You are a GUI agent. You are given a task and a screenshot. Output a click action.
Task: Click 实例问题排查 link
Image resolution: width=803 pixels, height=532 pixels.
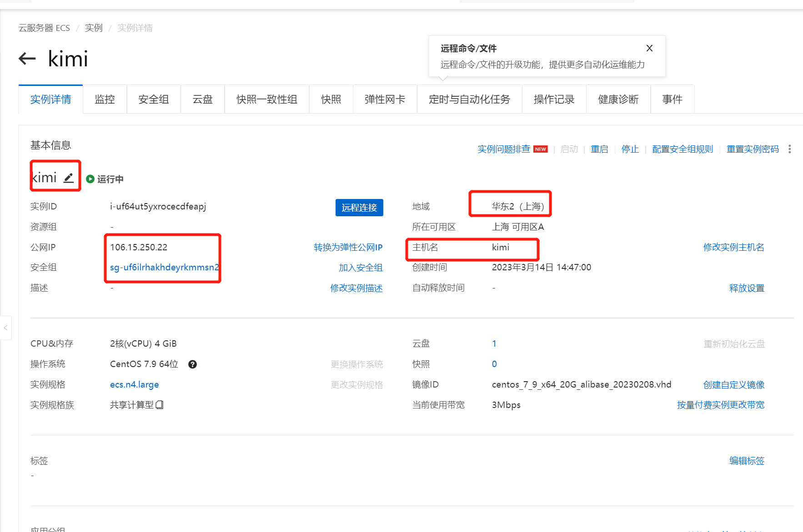click(x=504, y=149)
